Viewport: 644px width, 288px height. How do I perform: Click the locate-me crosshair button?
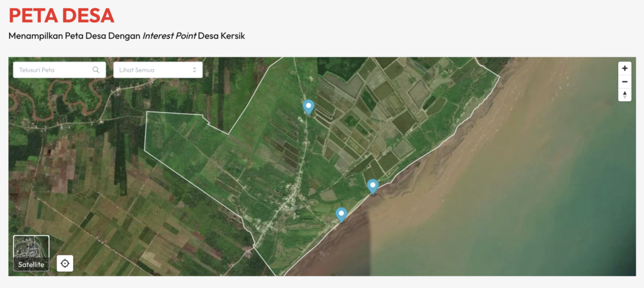pos(65,263)
